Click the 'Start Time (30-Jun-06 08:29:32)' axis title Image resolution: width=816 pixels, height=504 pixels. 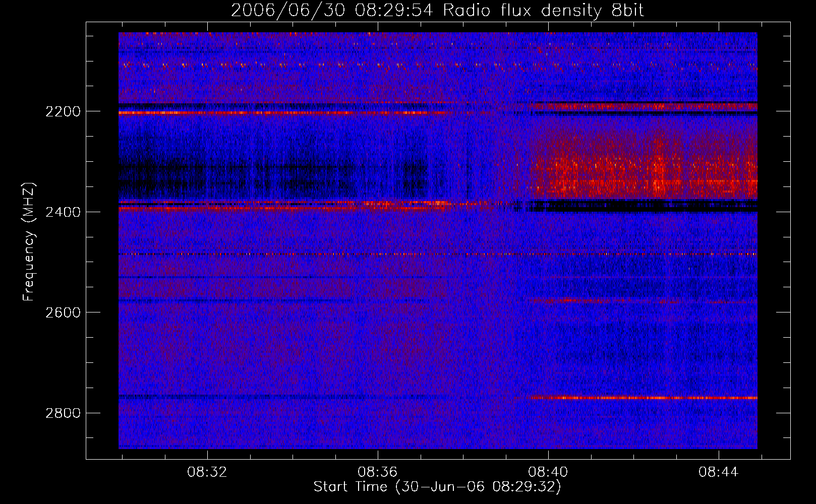click(x=437, y=487)
